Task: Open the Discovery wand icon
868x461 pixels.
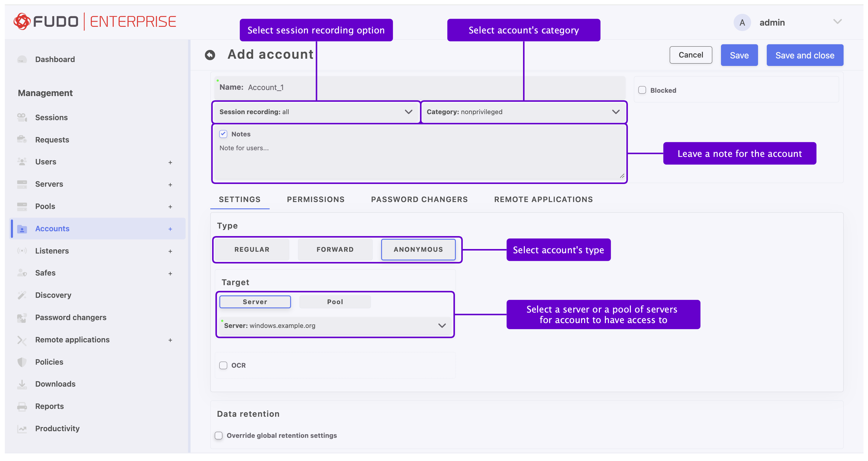Action: tap(22, 295)
